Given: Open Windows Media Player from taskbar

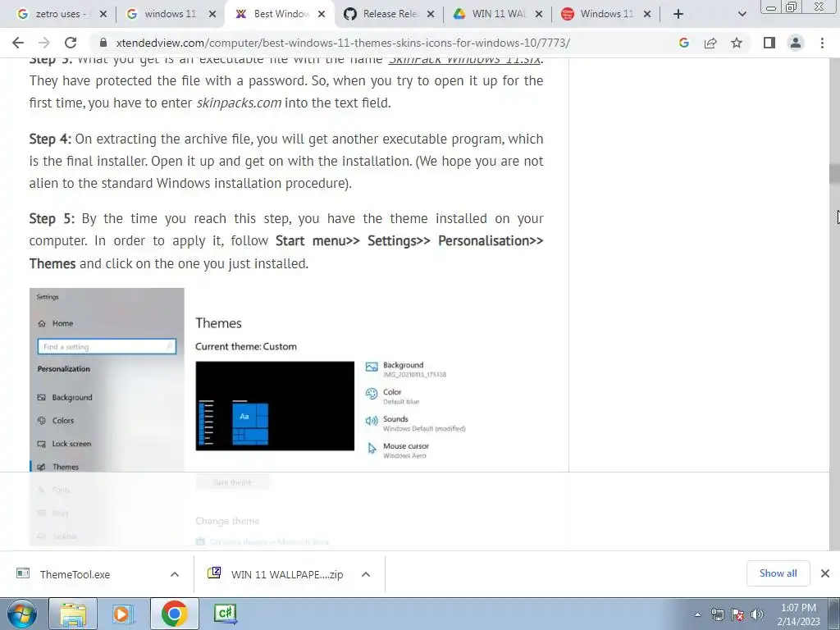Looking at the screenshot, I should (122, 614).
